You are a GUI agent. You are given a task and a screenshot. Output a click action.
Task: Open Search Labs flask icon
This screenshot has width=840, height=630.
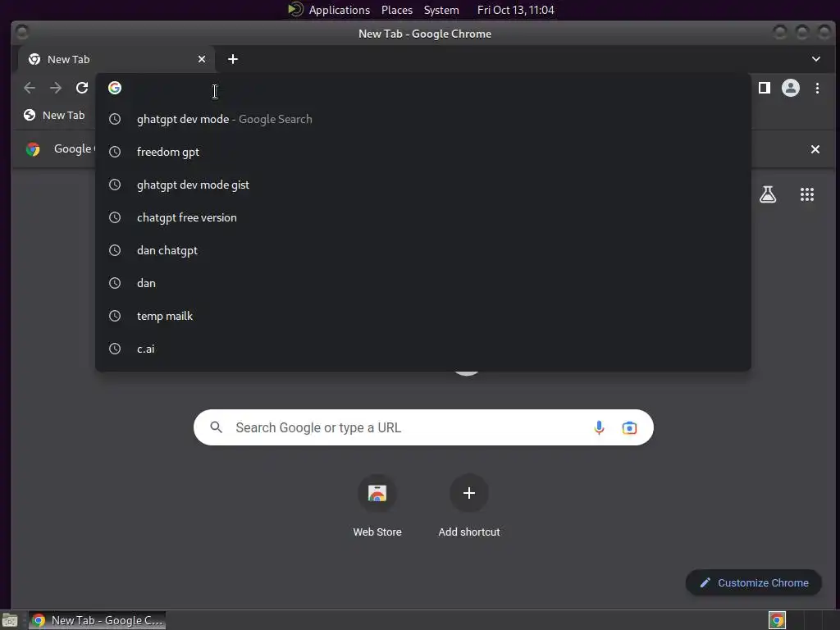(x=768, y=194)
